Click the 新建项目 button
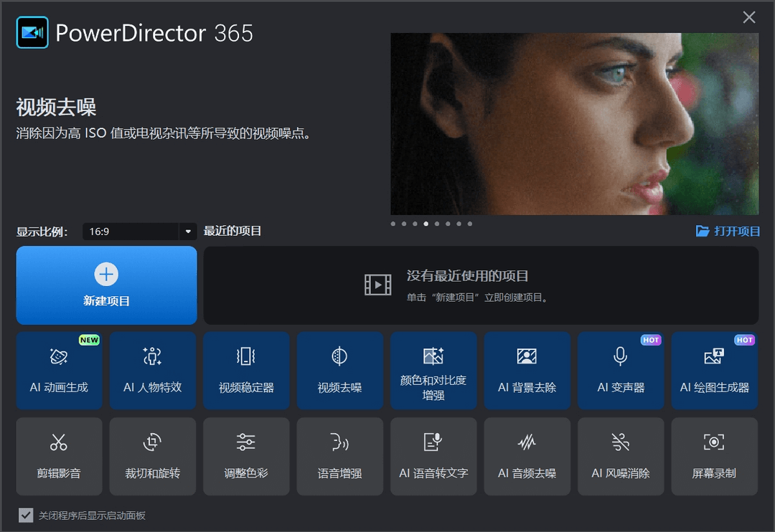Image resolution: width=775 pixels, height=532 pixels. 106,285
